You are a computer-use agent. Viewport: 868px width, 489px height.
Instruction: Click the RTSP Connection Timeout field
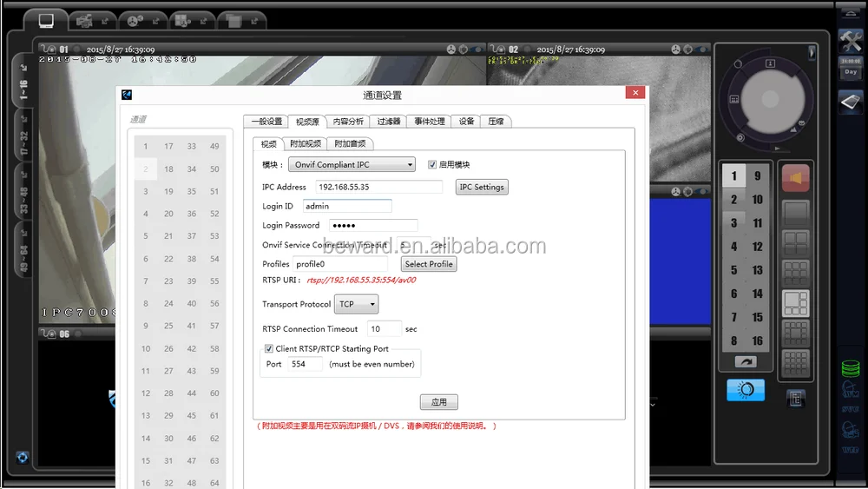coord(385,329)
